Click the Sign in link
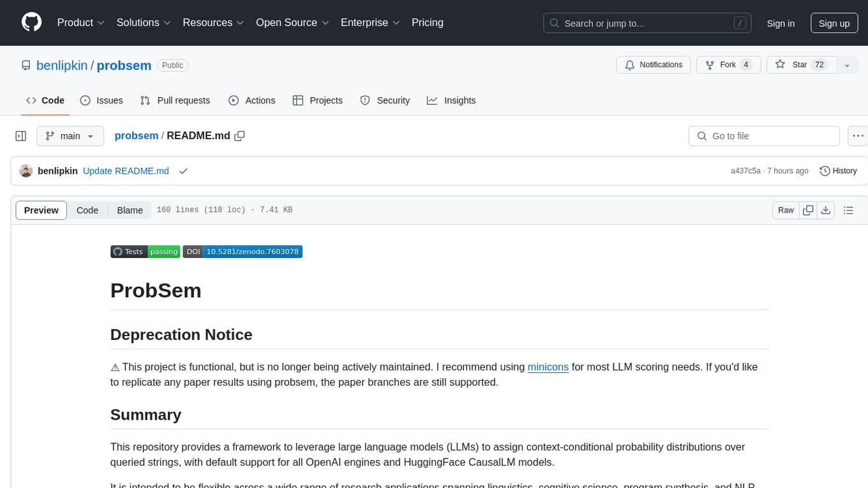This screenshot has height=488, width=868. (781, 23)
